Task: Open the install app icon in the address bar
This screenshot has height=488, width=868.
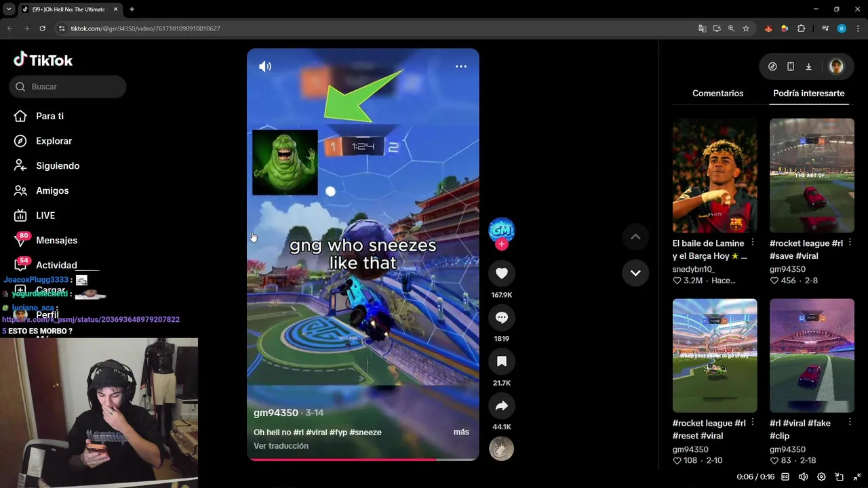Action: point(717,28)
